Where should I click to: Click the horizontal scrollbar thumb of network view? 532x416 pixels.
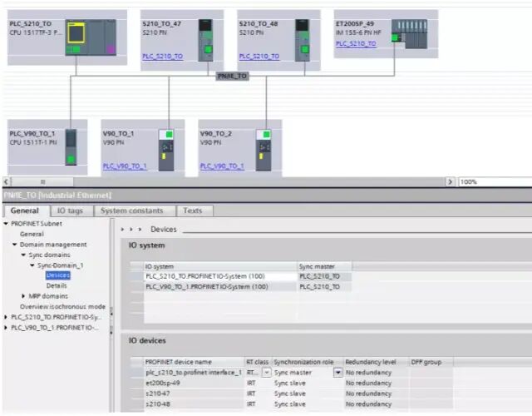point(42,182)
